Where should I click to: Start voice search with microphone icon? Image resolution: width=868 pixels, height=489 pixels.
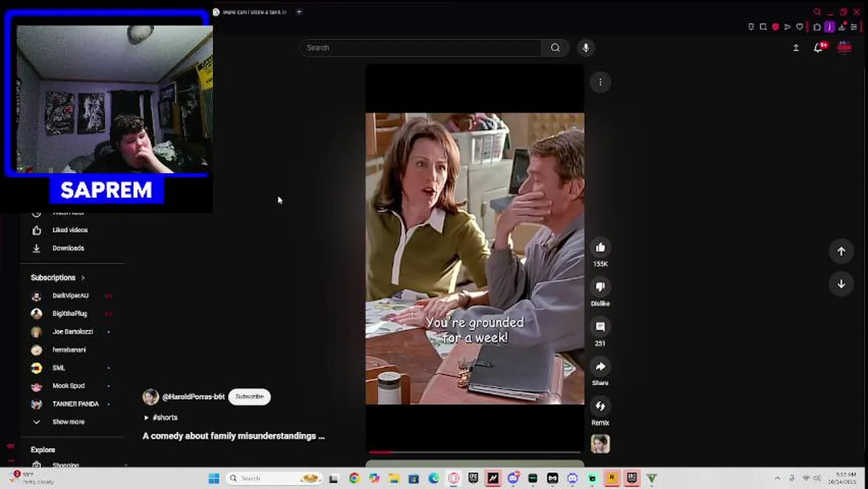586,48
